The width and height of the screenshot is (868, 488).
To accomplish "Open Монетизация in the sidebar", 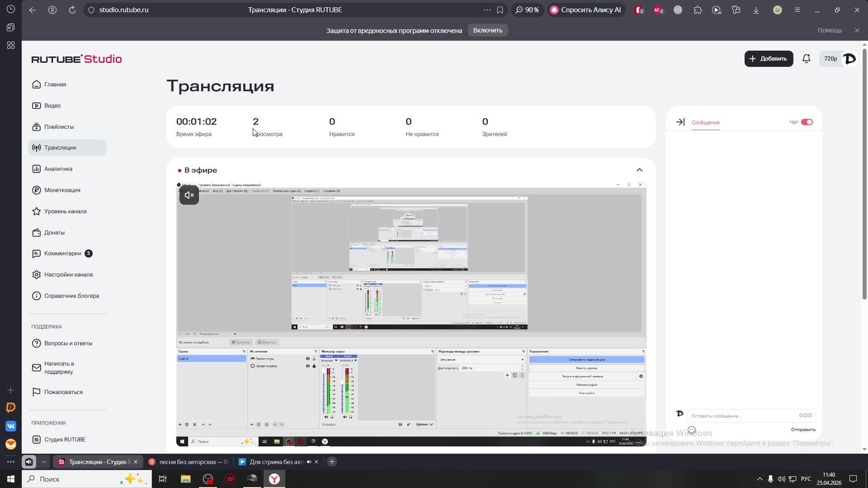I will (x=62, y=190).
